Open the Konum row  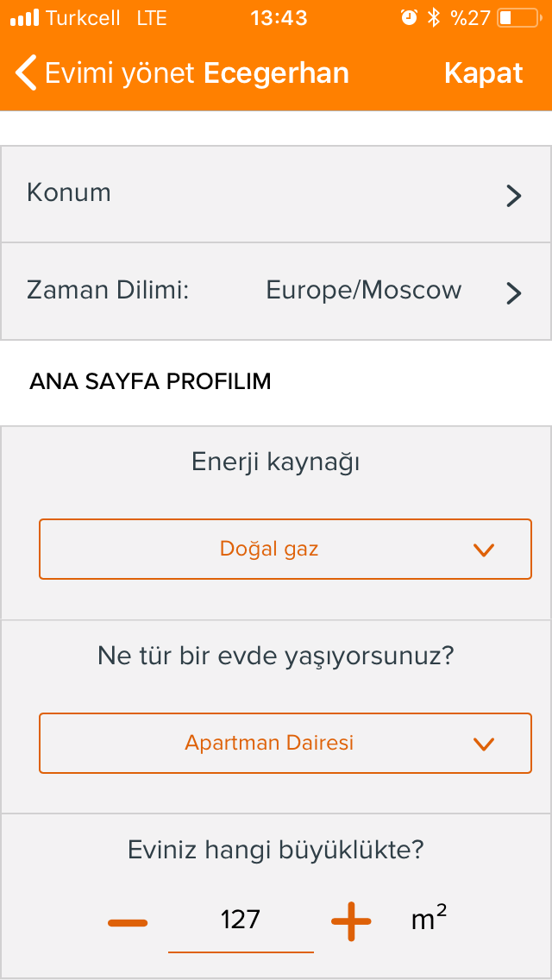pyautogui.click(x=276, y=194)
